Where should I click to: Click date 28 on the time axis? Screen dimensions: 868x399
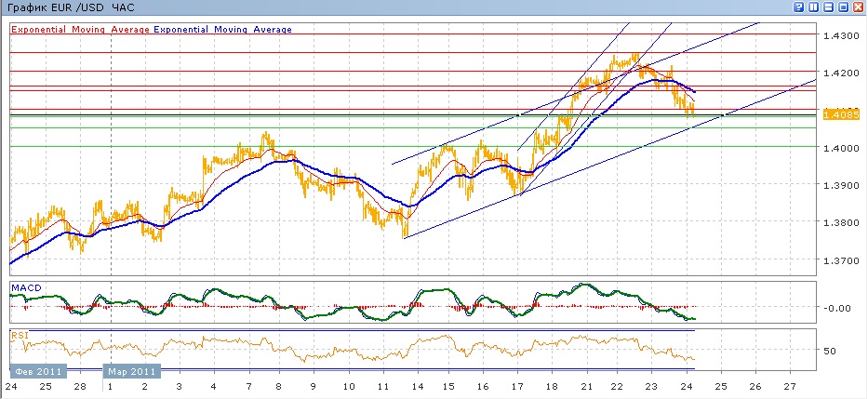tap(81, 386)
